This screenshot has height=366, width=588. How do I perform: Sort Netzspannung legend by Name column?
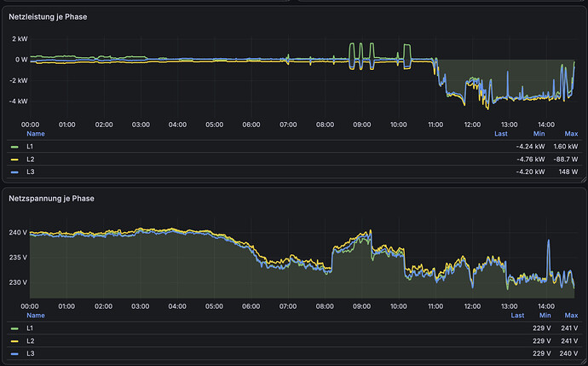click(x=36, y=316)
